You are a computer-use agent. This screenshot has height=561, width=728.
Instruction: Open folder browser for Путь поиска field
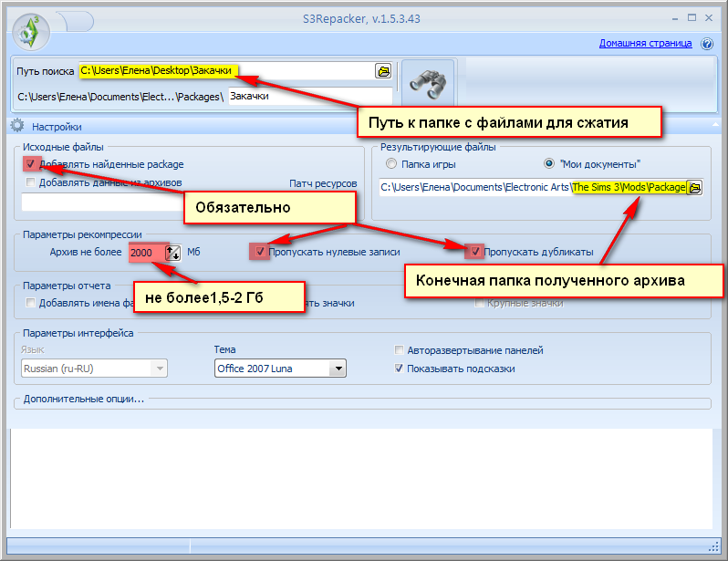(383, 70)
